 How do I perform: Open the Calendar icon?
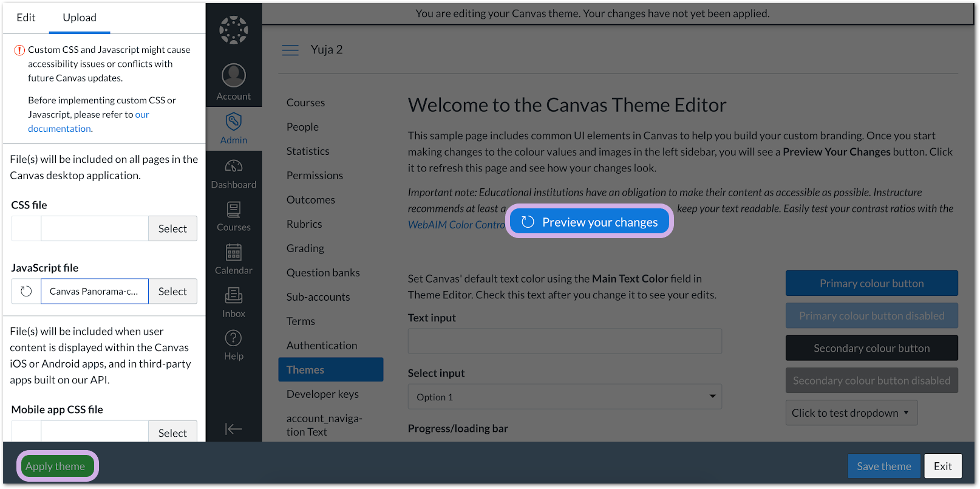click(234, 252)
